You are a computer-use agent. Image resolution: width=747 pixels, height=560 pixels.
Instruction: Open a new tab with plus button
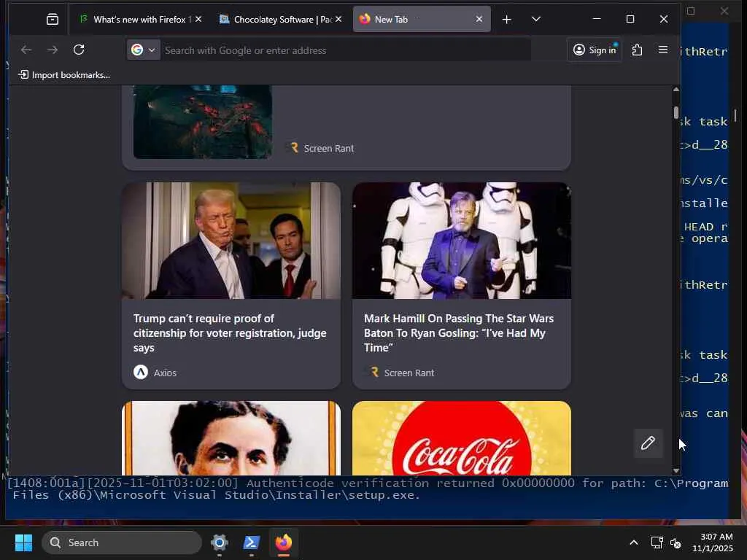point(507,19)
